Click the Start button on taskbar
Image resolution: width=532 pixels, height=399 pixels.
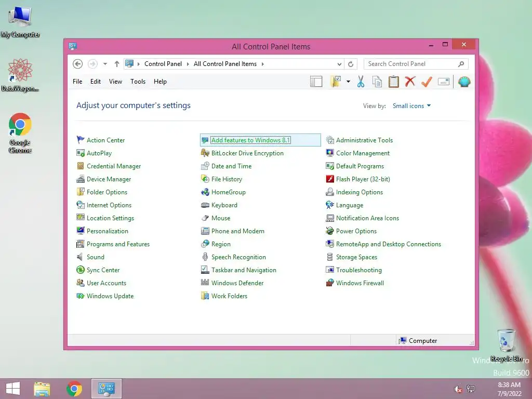(13, 389)
